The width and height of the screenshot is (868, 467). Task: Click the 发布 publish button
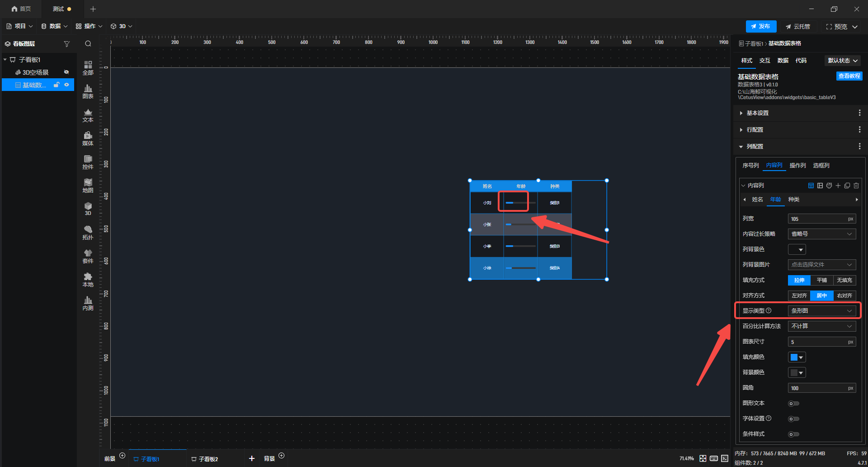click(761, 27)
